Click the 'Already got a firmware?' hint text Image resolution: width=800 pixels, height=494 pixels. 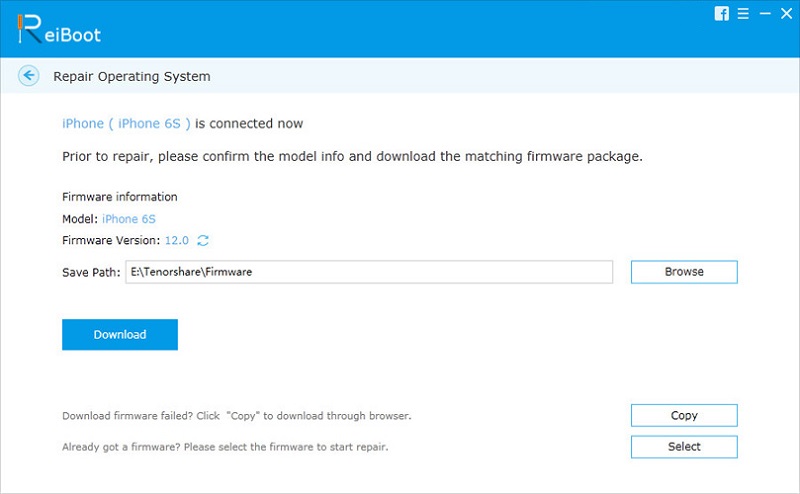225,447
